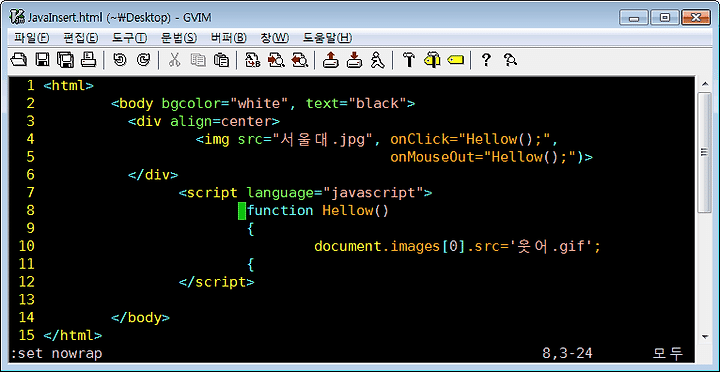Viewport: 720px width, 372px height.
Task: Save the current file with floppy icon
Action: click(43, 60)
